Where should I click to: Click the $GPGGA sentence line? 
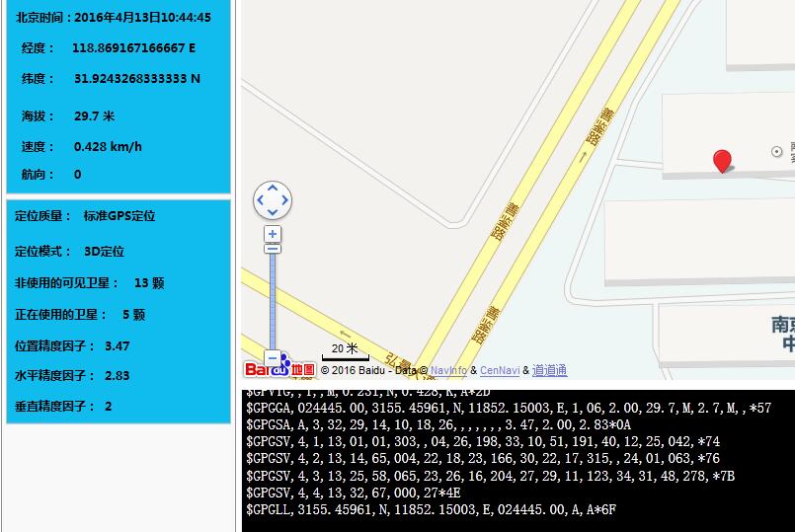(x=509, y=408)
